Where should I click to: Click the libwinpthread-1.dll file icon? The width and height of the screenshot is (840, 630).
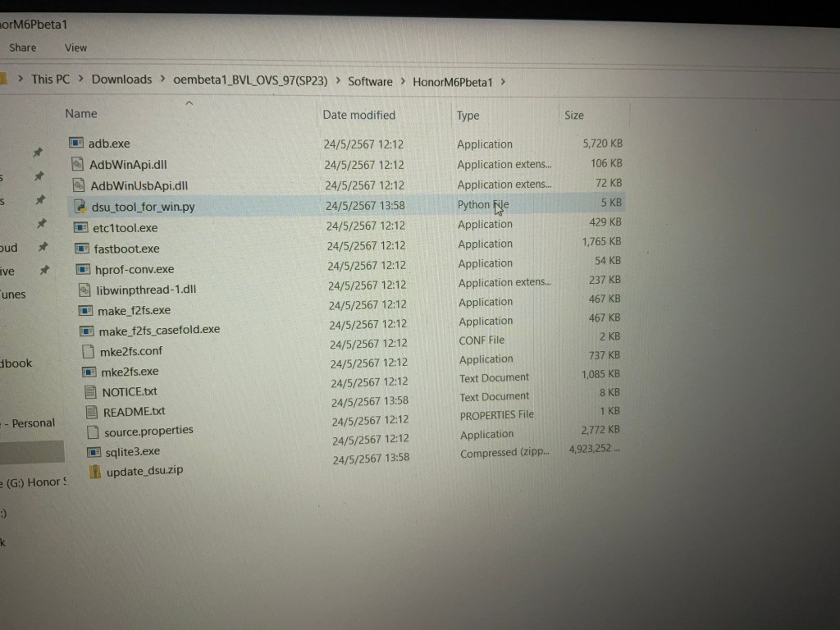click(84, 289)
